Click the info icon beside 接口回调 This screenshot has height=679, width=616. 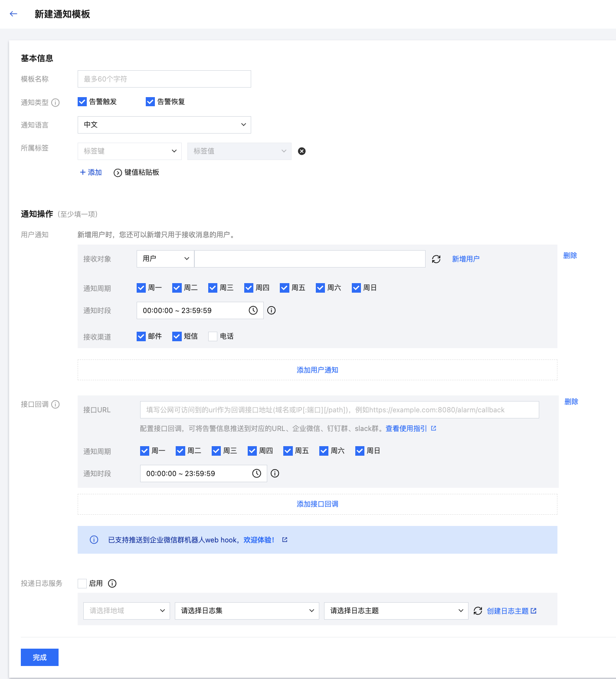tap(56, 404)
